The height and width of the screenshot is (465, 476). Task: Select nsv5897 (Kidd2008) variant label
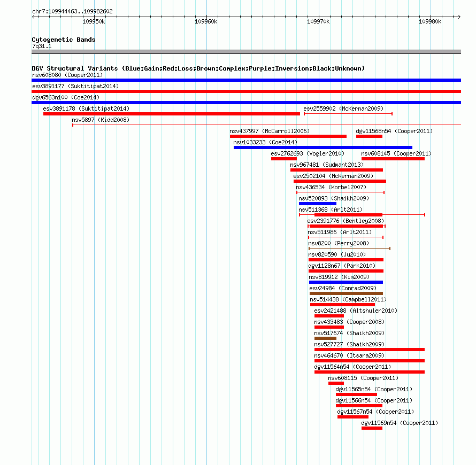[x=101, y=120]
